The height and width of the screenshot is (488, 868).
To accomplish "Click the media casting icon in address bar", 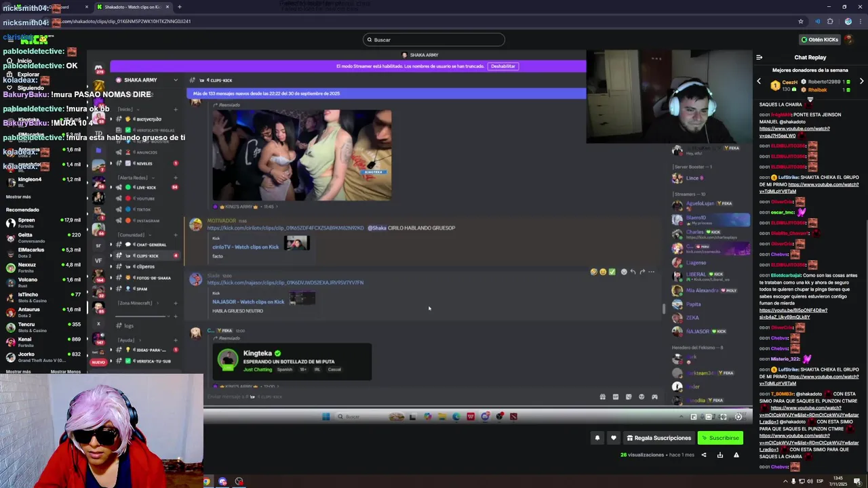I will point(818,21).
